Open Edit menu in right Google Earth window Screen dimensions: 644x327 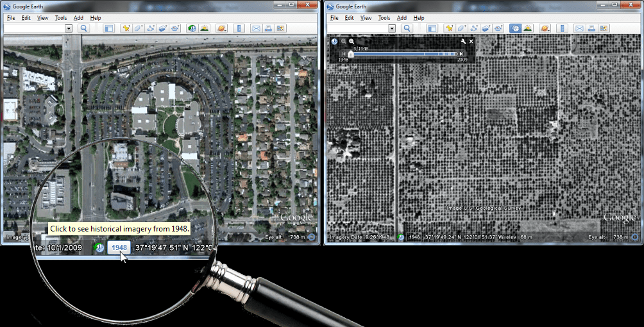tap(349, 18)
